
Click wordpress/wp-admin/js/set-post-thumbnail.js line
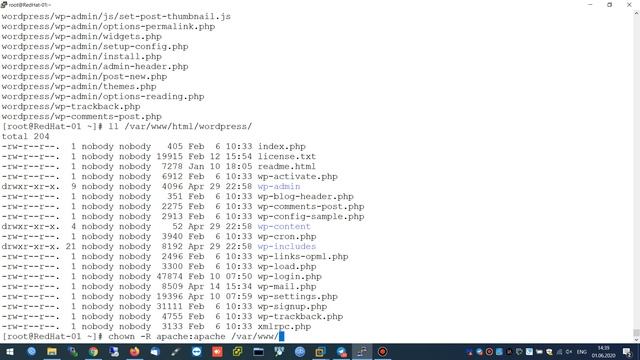[x=116, y=16]
